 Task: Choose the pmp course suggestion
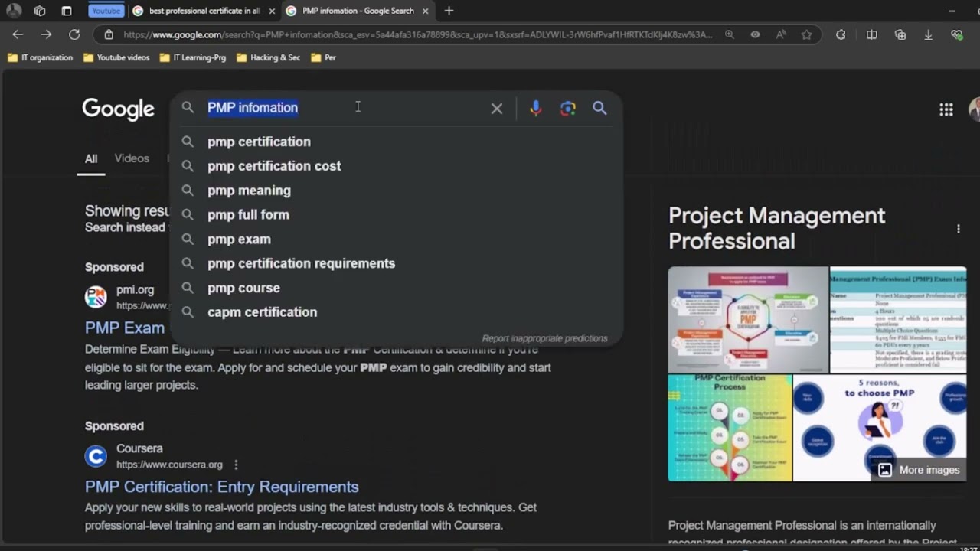tap(397, 288)
